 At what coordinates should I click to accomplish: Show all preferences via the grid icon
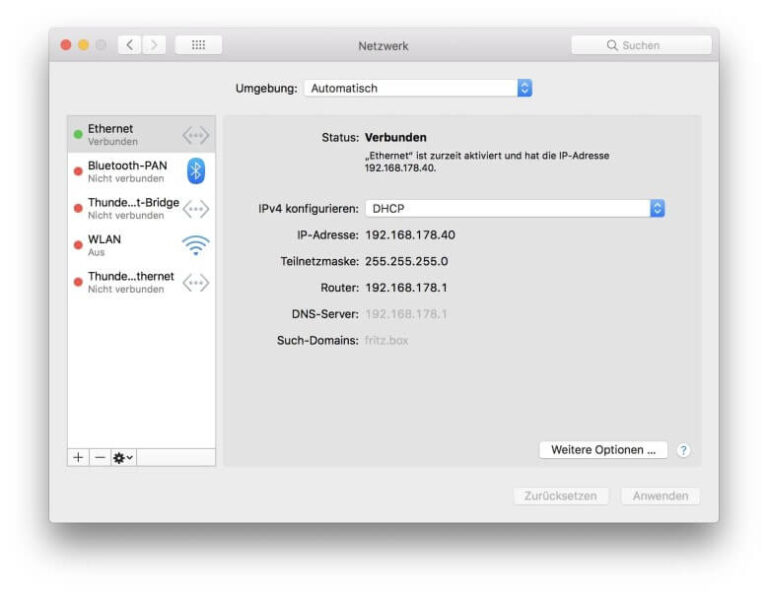(198, 45)
